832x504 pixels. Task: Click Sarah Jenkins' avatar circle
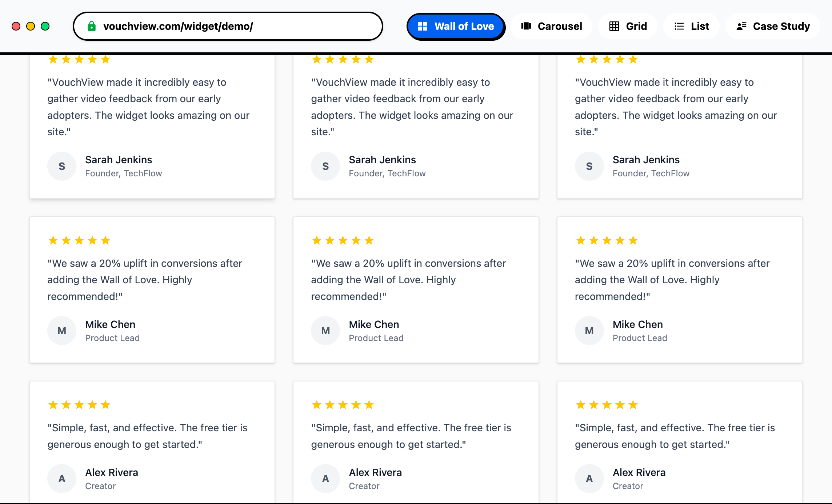pos(62,166)
